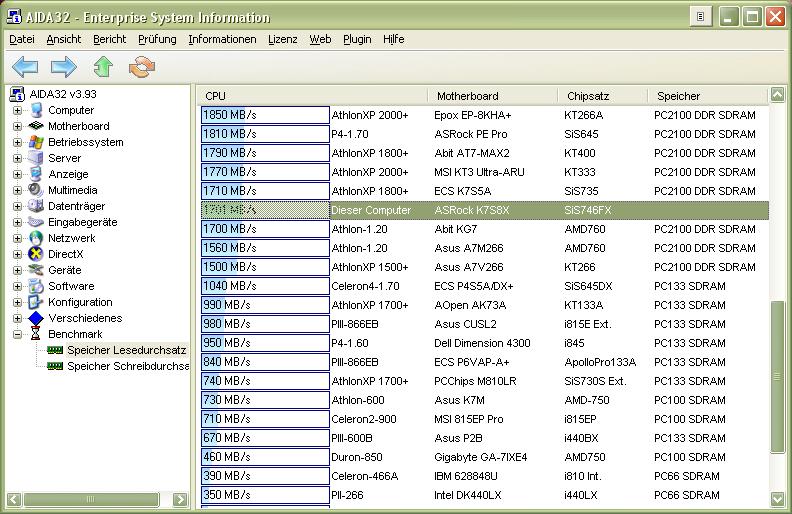792x514 pixels.
Task: Click the Speicher Lesedurchsatz memory icon
Action: point(55,350)
